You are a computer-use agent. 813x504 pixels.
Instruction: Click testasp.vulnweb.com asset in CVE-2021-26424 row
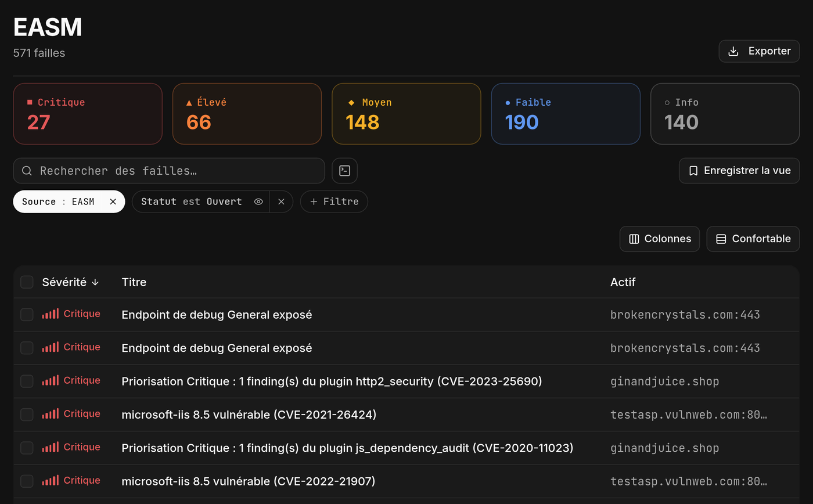tap(689, 415)
